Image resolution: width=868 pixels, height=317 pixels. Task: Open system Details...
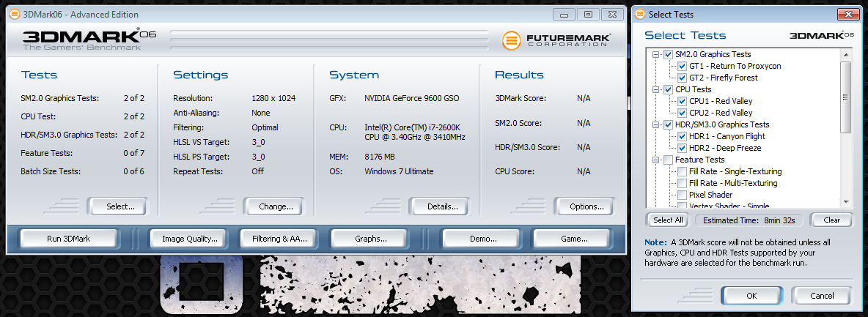pyautogui.click(x=442, y=207)
